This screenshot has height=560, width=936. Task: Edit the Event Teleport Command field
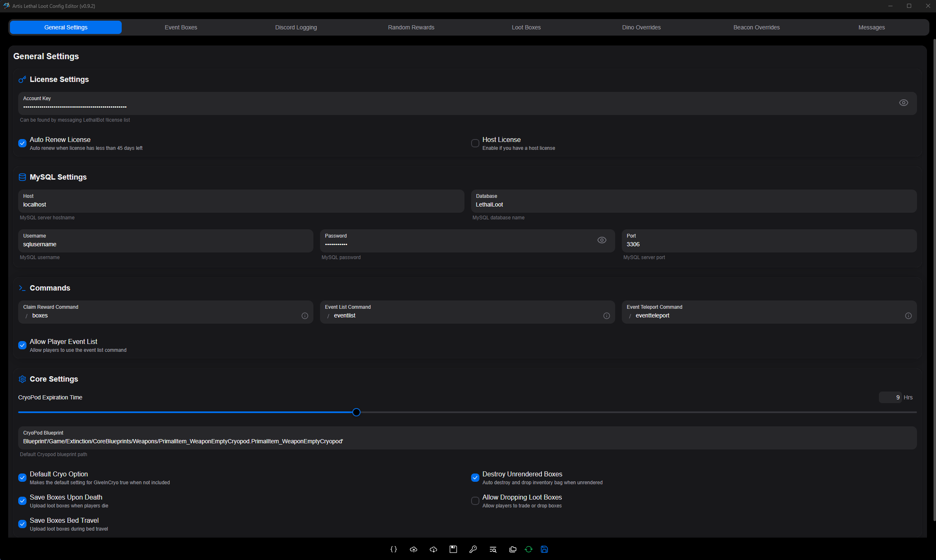[769, 312]
